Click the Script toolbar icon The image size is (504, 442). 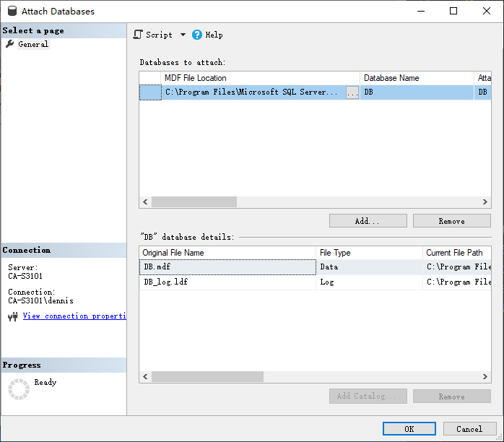[139, 35]
